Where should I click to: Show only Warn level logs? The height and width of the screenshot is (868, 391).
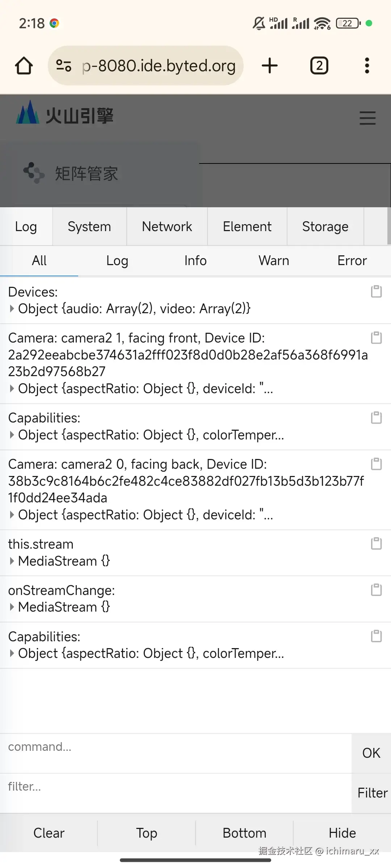coord(274,261)
